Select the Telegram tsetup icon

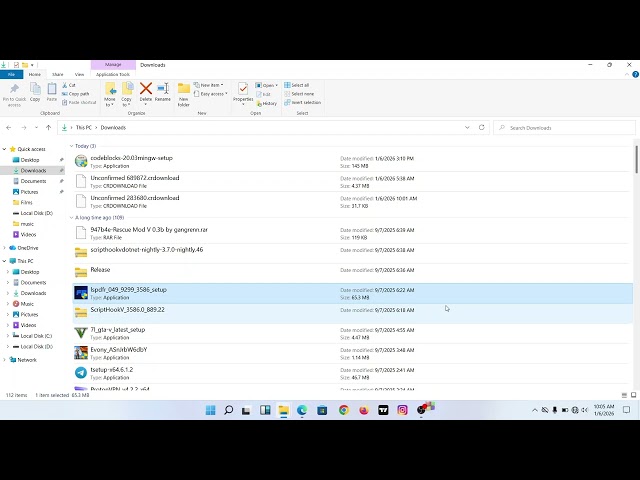point(81,373)
